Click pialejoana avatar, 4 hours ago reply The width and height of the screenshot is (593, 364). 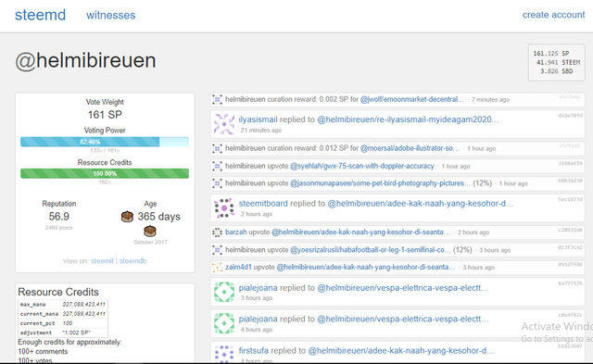[224, 323]
